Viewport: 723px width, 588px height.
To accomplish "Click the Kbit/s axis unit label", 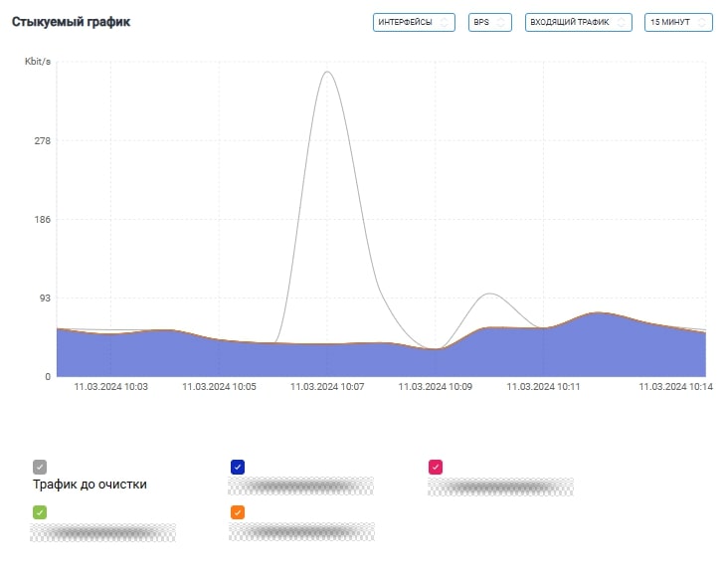I will [x=38, y=62].
